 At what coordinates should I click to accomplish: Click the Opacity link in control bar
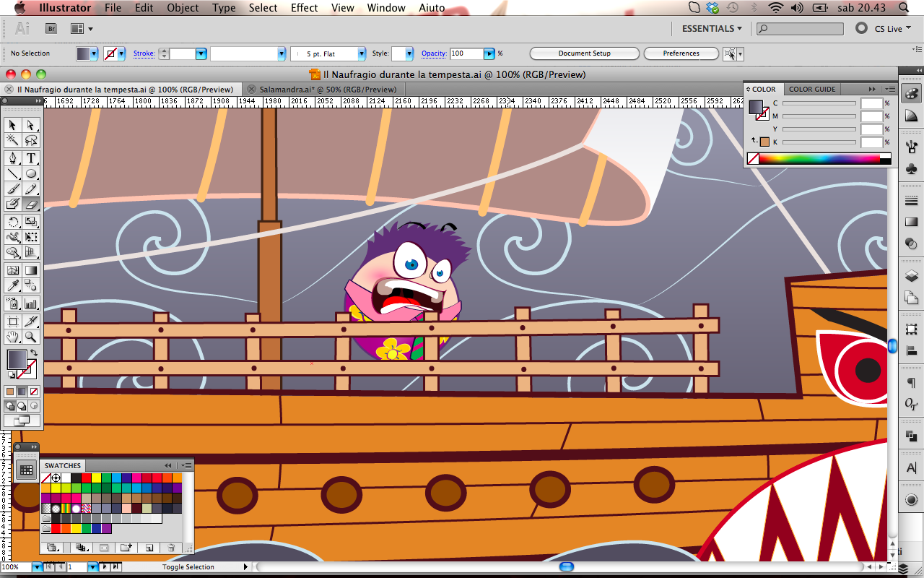point(434,53)
